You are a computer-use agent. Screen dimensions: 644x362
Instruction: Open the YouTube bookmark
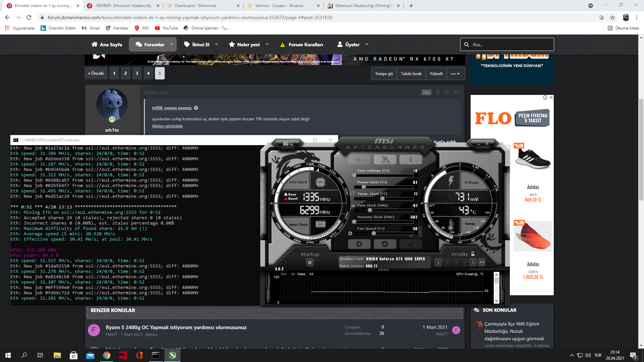click(166, 28)
